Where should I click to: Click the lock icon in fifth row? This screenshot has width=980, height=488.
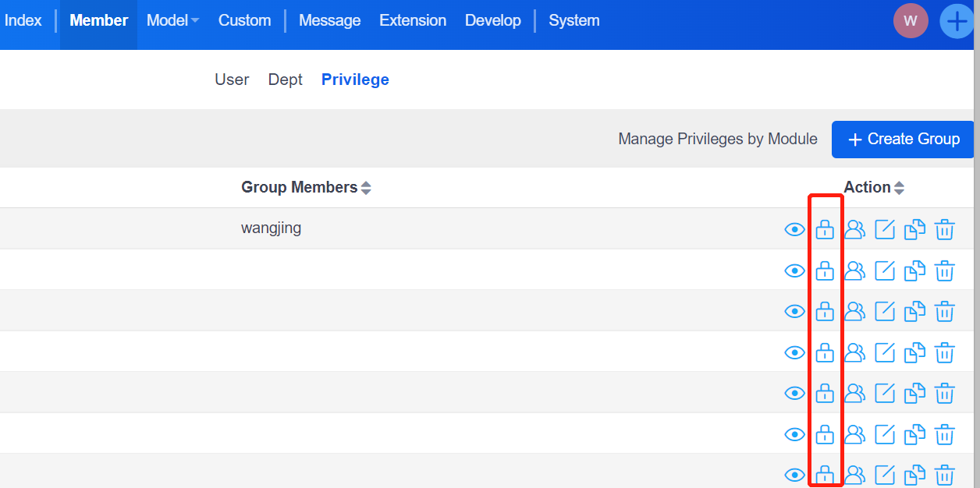(825, 393)
